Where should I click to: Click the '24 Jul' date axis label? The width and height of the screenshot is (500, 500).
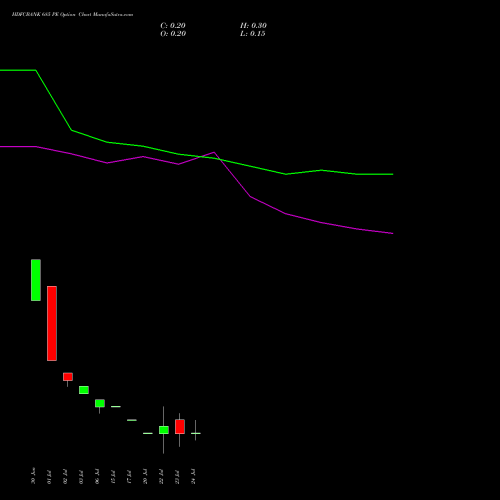[193, 477]
